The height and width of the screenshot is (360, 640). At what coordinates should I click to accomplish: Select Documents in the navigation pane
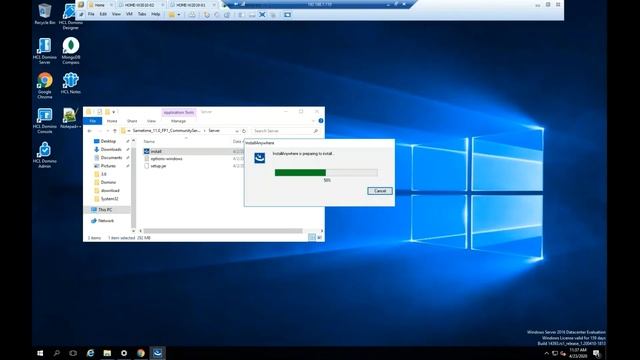(111, 158)
